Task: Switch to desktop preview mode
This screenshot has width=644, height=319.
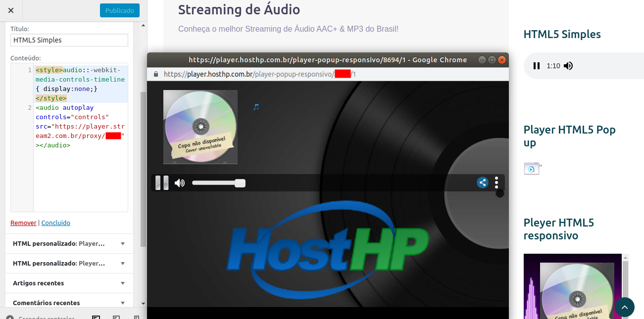Action: pos(95,317)
